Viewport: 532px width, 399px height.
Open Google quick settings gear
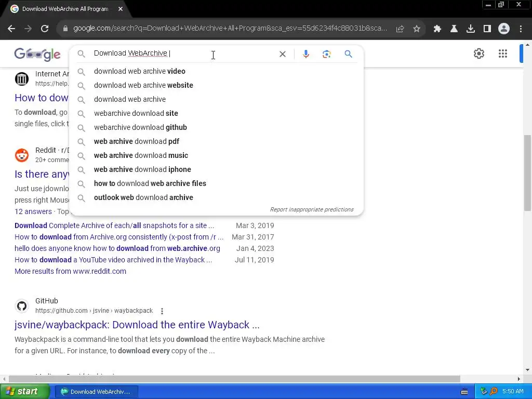(x=478, y=54)
